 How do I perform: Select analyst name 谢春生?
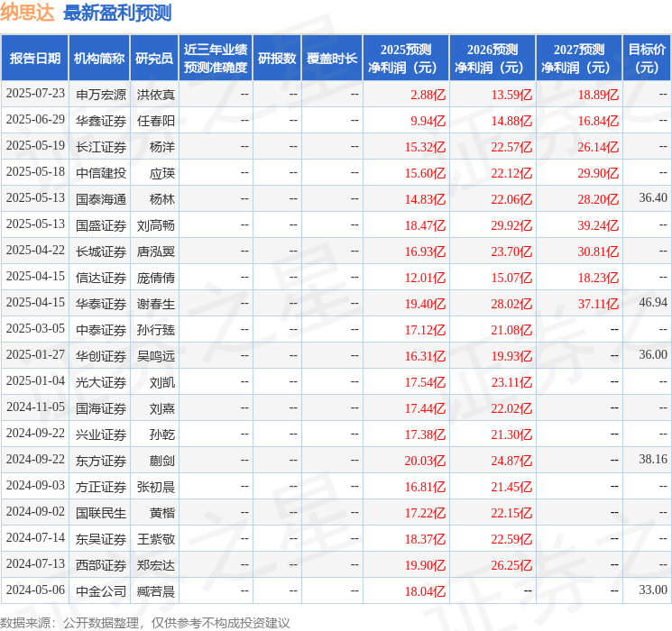pos(156,304)
